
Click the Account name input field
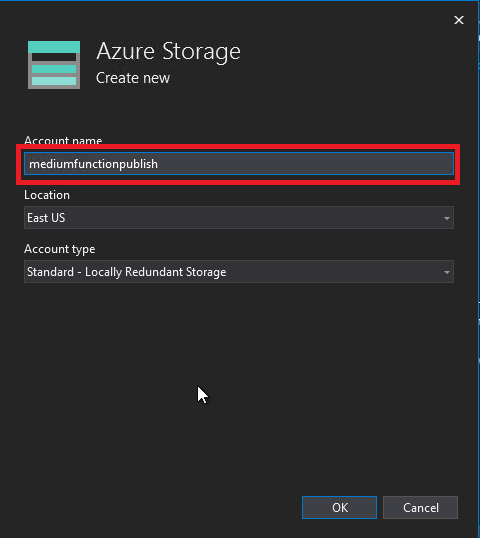click(239, 164)
